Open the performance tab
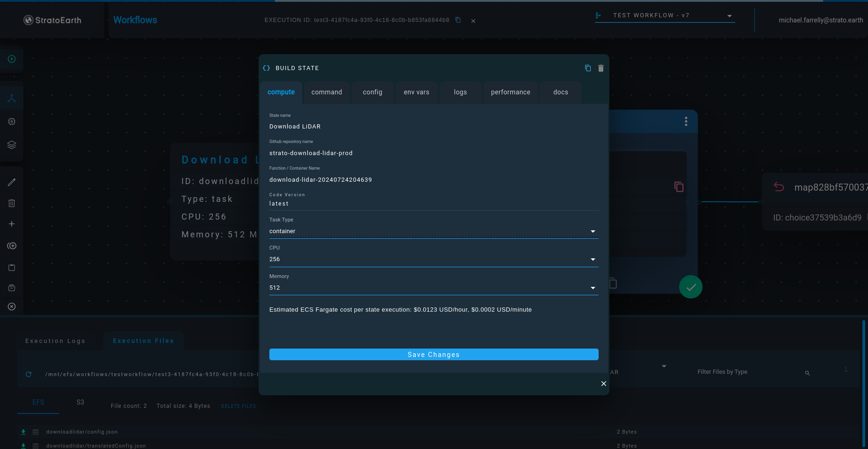Viewport: 868px width, 449px height. [x=511, y=93]
